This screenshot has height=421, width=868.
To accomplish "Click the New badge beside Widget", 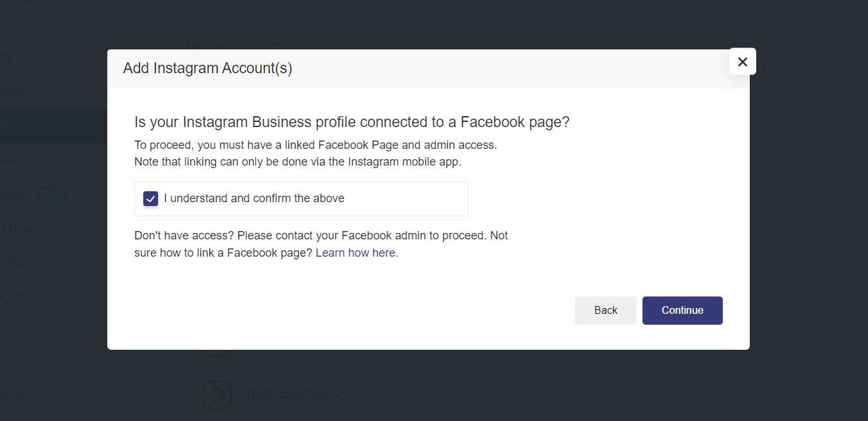I will [x=51, y=194].
